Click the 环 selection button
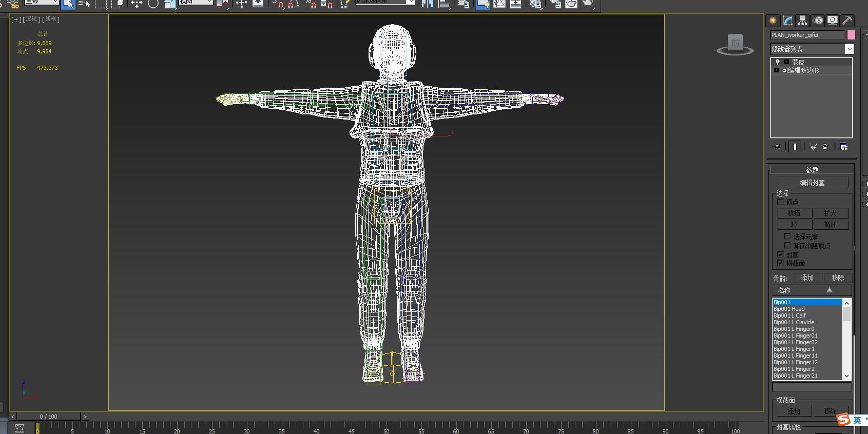Image resolution: width=868 pixels, height=434 pixels. [794, 225]
